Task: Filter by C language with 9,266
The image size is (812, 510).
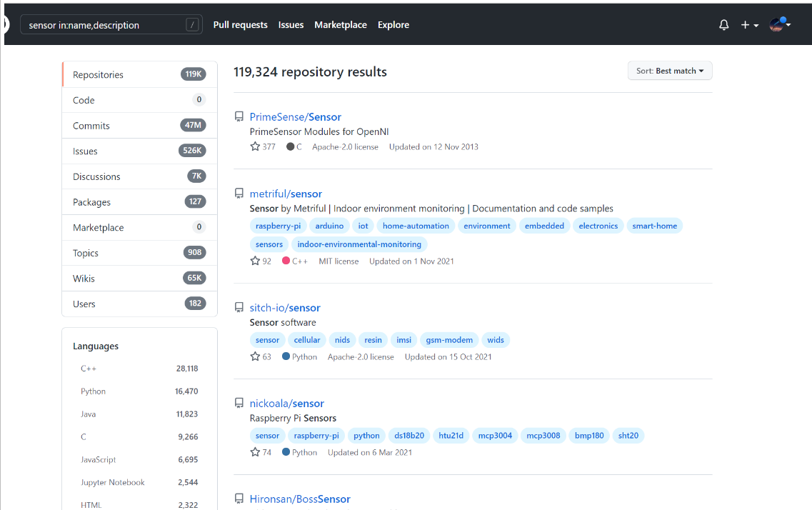Action: [139, 437]
